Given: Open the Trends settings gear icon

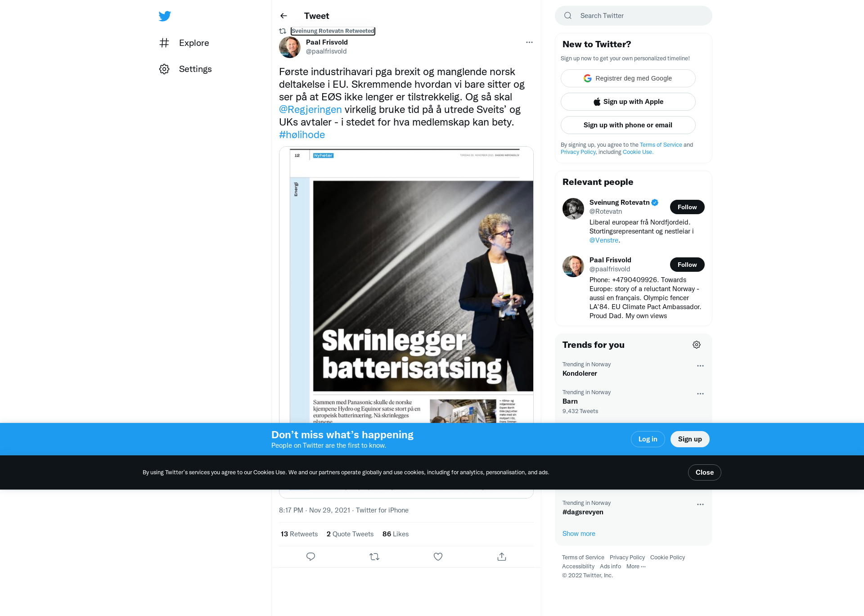Looking at the screenshot, I should pos(697,345).
